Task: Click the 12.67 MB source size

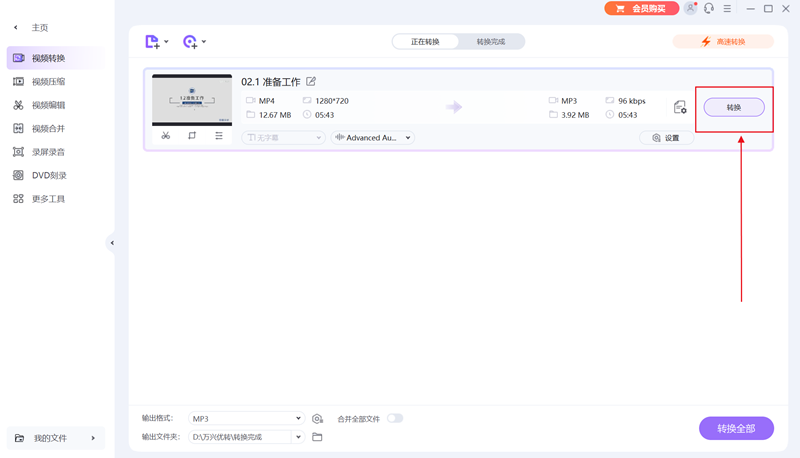Action: (x=274, y=115)
